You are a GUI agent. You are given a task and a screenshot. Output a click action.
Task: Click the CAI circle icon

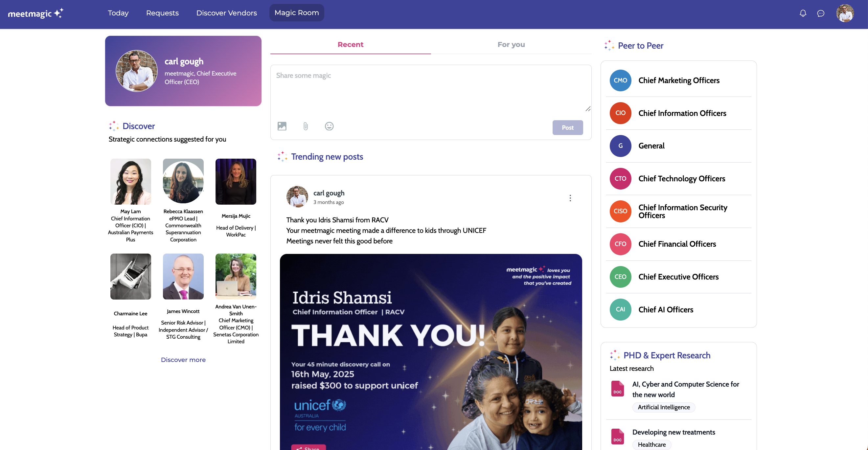pyautogui.click(x=620, y=309)
